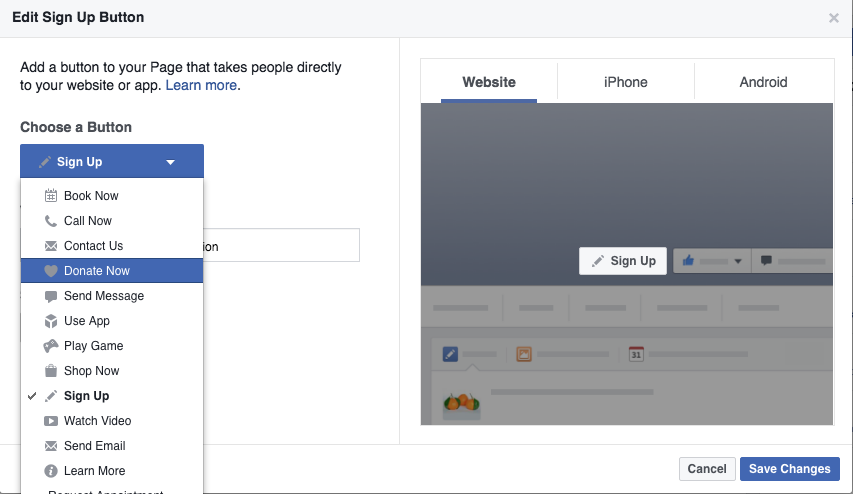Click the envelope icon beside Send Email
853x494 pixels.
(x=51, y=446)
